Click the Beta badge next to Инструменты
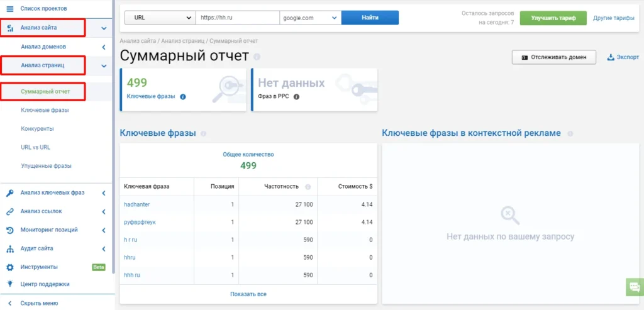Screen dimensions: 644x310 (x=99, y=267)
